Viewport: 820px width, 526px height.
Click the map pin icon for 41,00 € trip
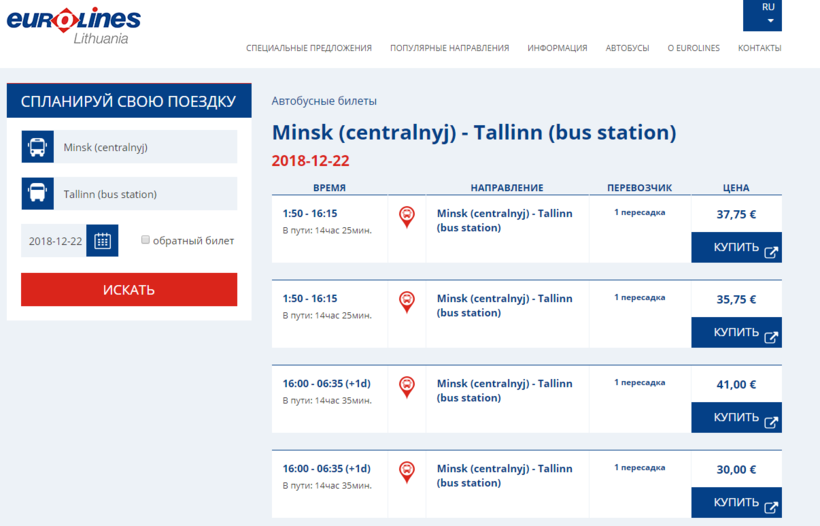point(407,387)
